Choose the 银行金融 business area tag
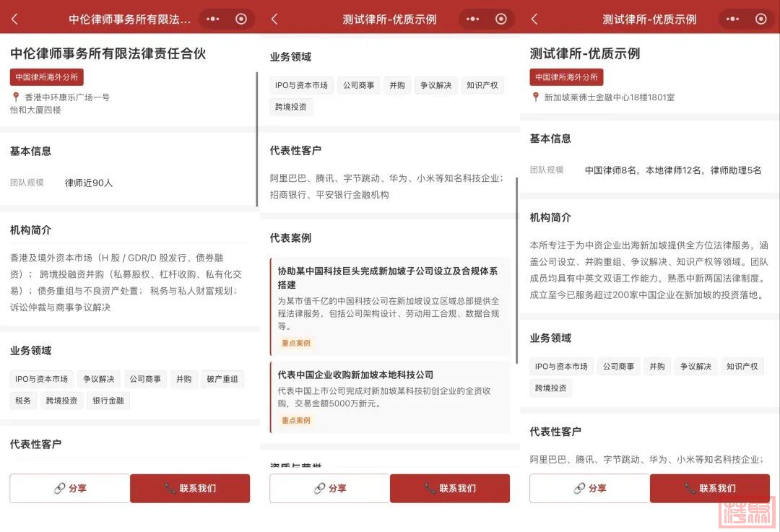 (108, 401)
